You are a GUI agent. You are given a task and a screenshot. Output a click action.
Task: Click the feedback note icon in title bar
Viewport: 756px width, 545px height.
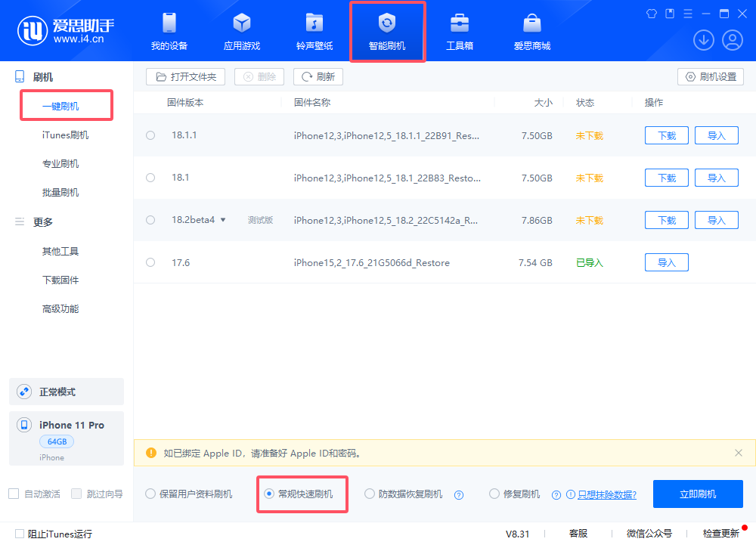point(670,14)
